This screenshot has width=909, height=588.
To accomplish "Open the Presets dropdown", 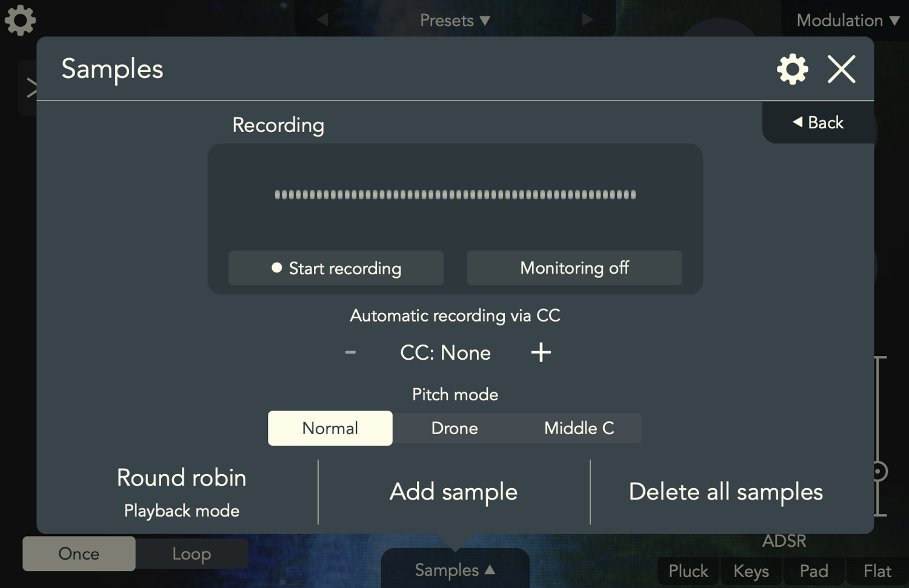I will coord(455,21).
